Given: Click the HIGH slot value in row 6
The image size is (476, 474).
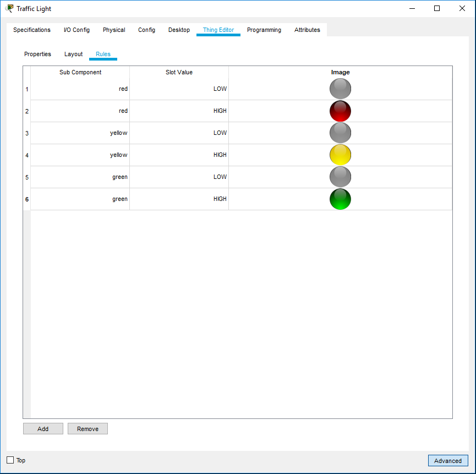Looking at the screenshot, I should (x=179, y=199).
